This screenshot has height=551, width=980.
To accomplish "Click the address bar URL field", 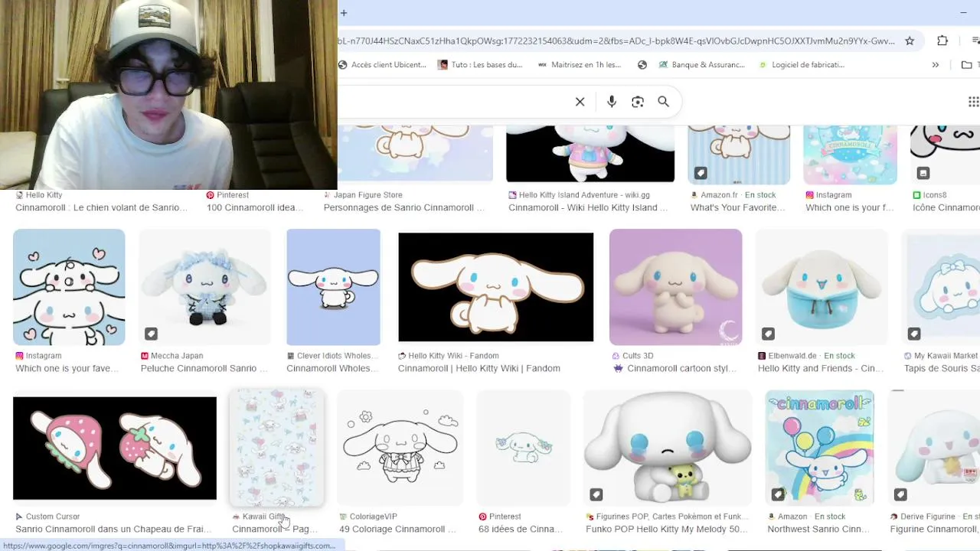I will [x=616, y=41].
